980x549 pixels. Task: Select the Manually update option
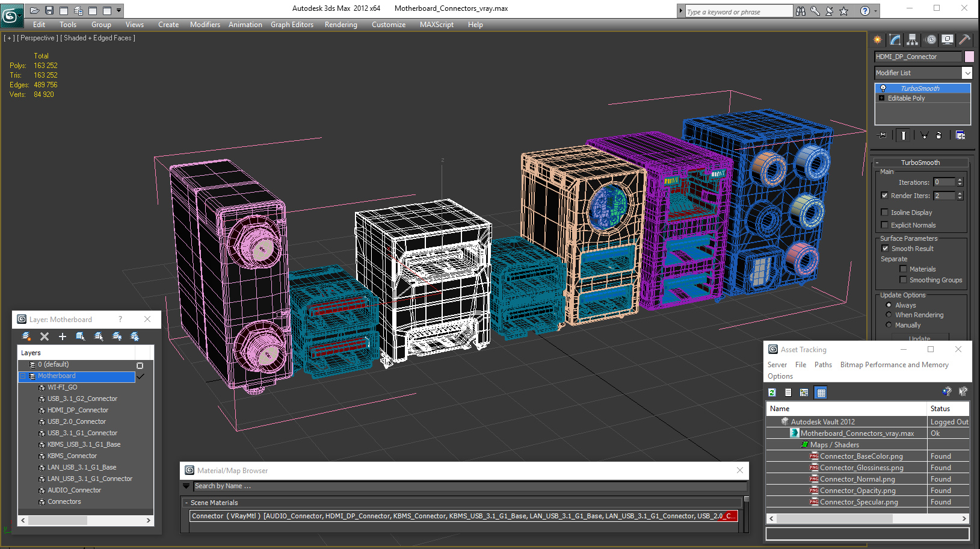(889, 325)
